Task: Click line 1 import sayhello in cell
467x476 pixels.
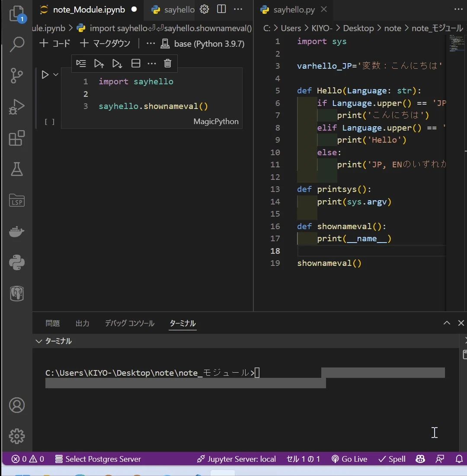Action: [x=136, y=82]
